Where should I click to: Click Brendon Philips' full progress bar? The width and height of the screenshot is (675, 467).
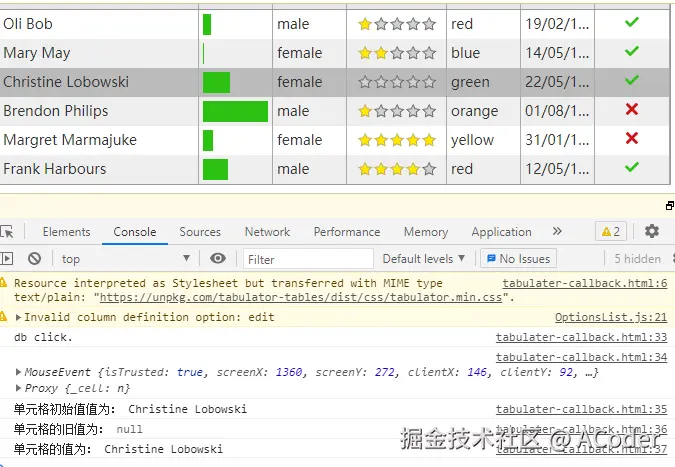click(x=235, y=111)
